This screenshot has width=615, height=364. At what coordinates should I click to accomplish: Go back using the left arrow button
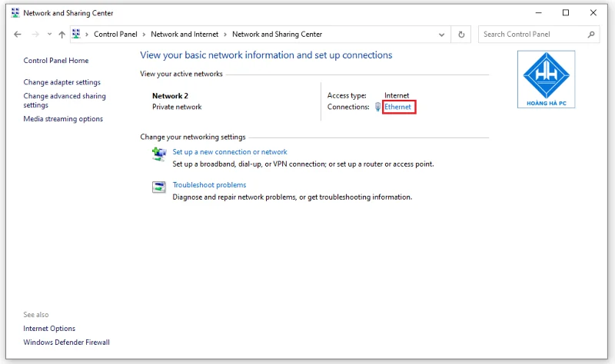(17, 35)
